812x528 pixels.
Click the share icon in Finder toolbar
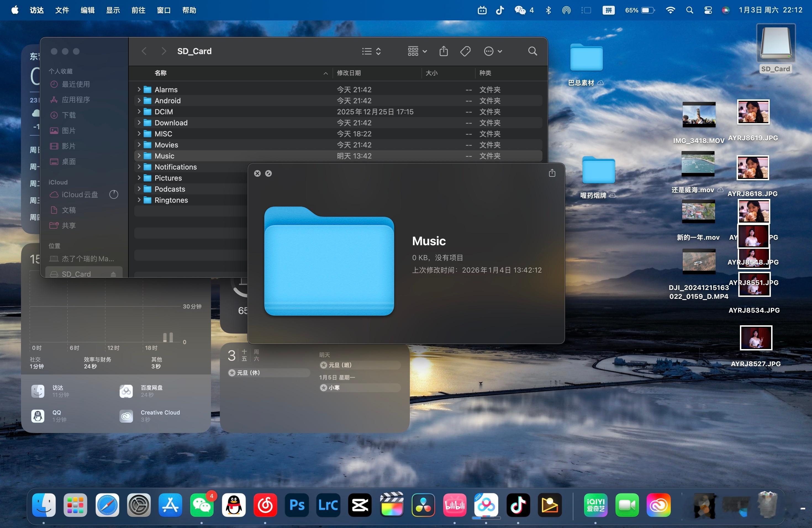coord(444,51)
